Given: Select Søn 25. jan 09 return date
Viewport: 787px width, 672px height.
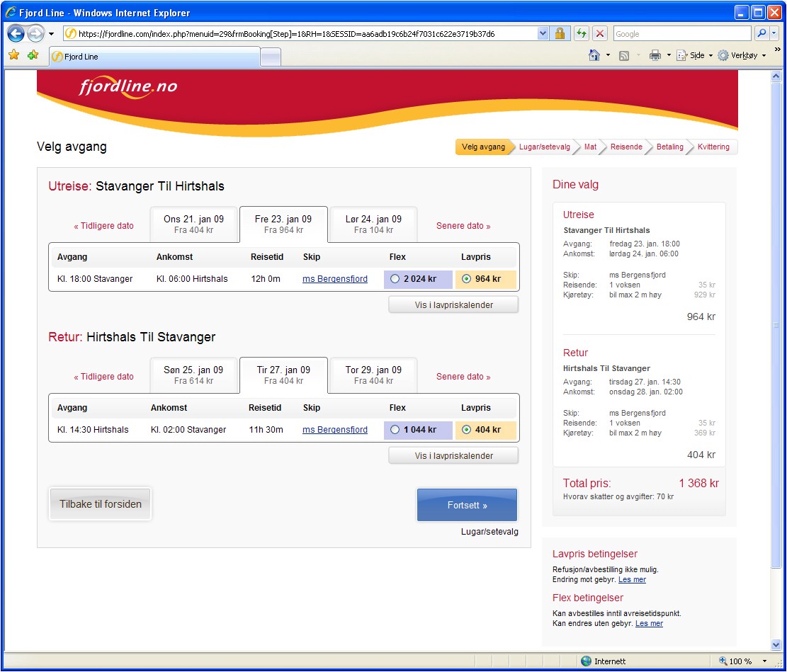Looking at the screenshot, I should click(193, 375).
